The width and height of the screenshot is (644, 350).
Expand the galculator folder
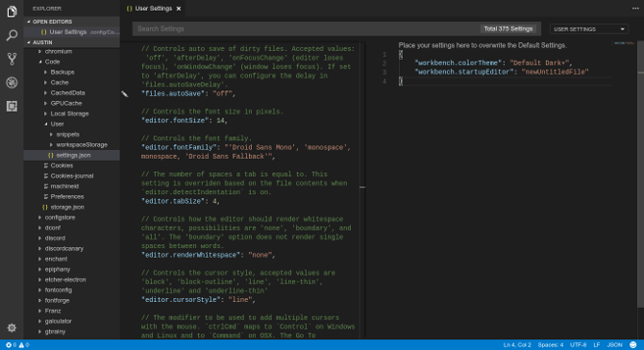coord(72,321)
